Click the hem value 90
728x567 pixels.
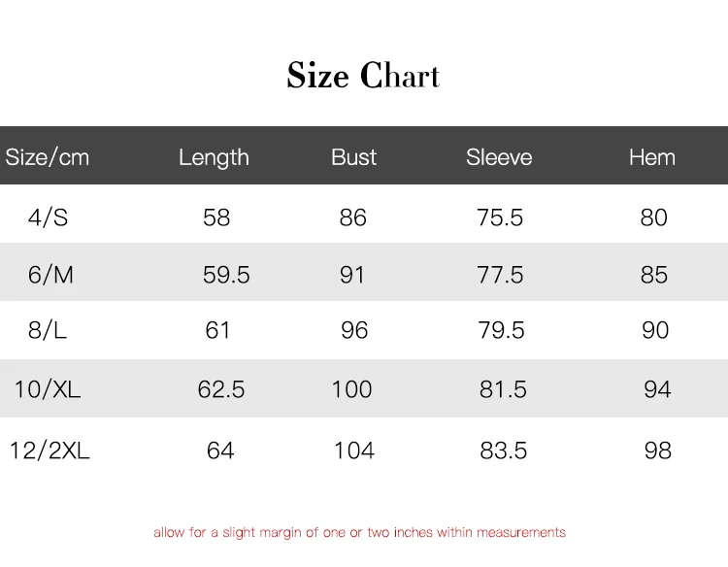(655, 331)
